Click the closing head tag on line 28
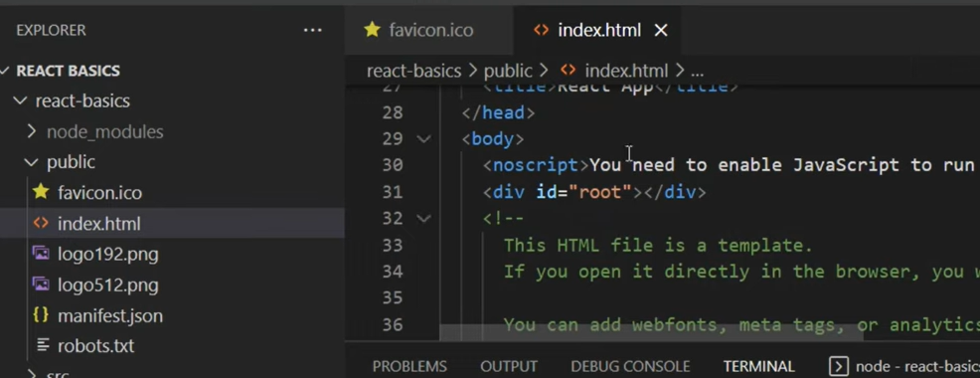Viewport: 980px width, 378px height. [498, 112]
